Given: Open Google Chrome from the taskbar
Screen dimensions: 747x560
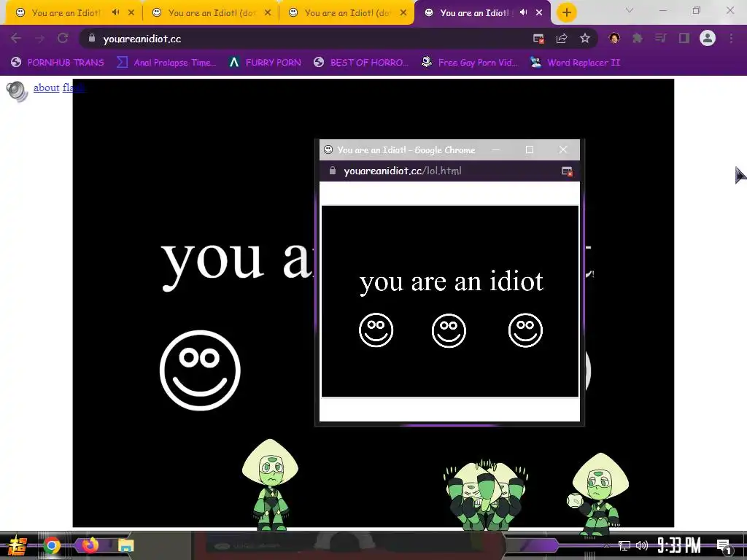Looking at the screenshot, I should [52, 545].
